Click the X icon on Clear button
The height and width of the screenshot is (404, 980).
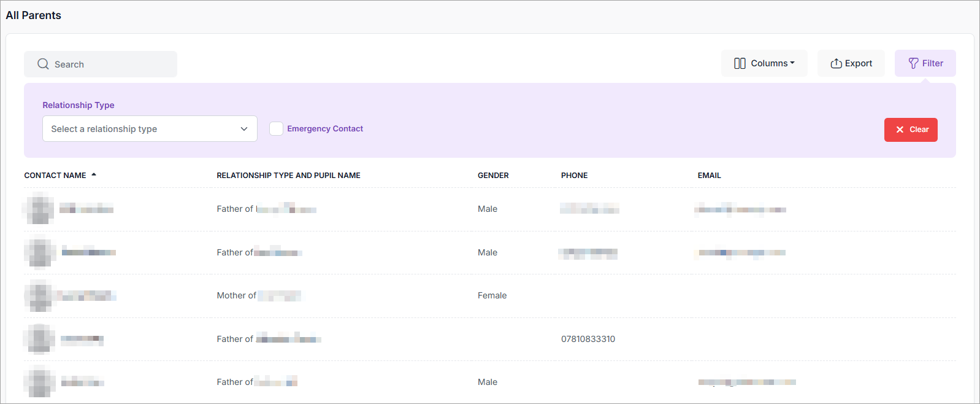click(900, 130)
